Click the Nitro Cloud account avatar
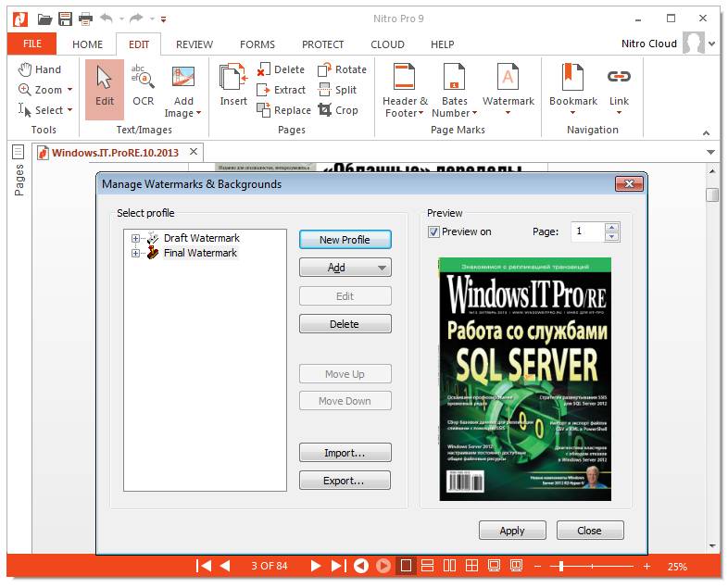Screen dimensions: 728x588 [x=693, y=44]
